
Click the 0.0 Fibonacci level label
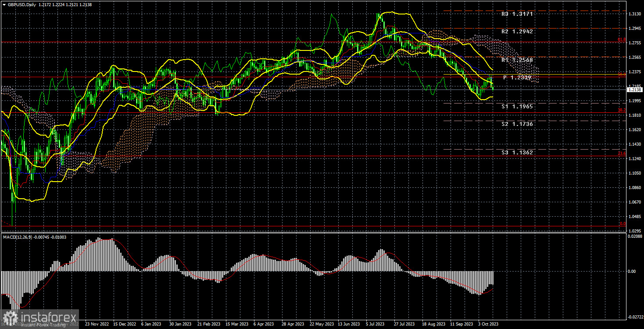[x=623, y=224]
